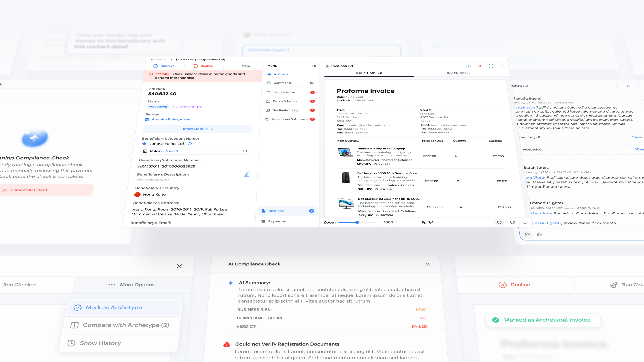Select Compare with Archetype (2)
The height and width of the screenshot is (362, 644).
tap(121, 325)
